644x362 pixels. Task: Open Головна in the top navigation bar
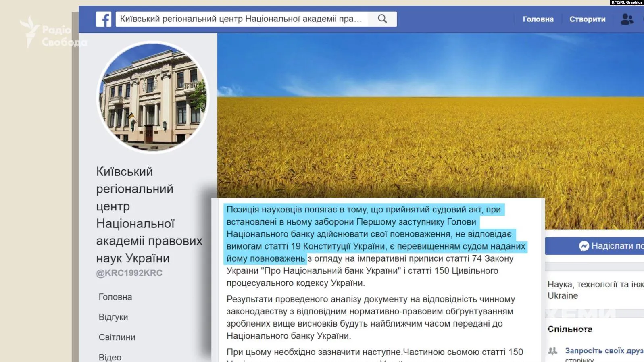pyautogui.click(x=538, y=19)
